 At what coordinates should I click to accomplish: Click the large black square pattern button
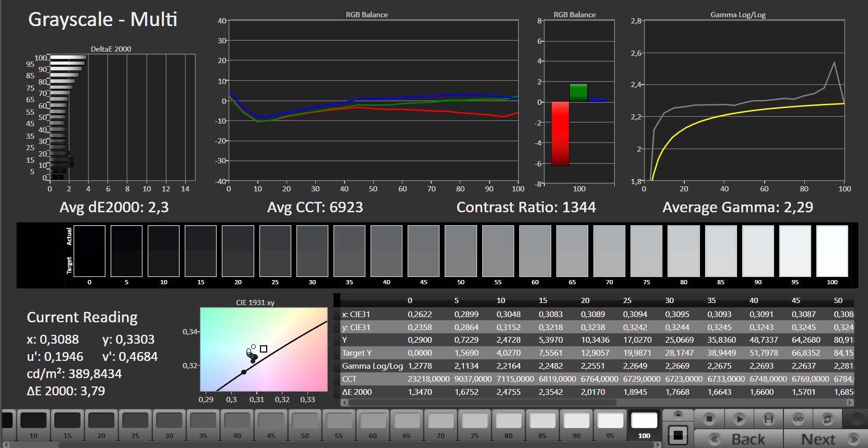[678, 435]
